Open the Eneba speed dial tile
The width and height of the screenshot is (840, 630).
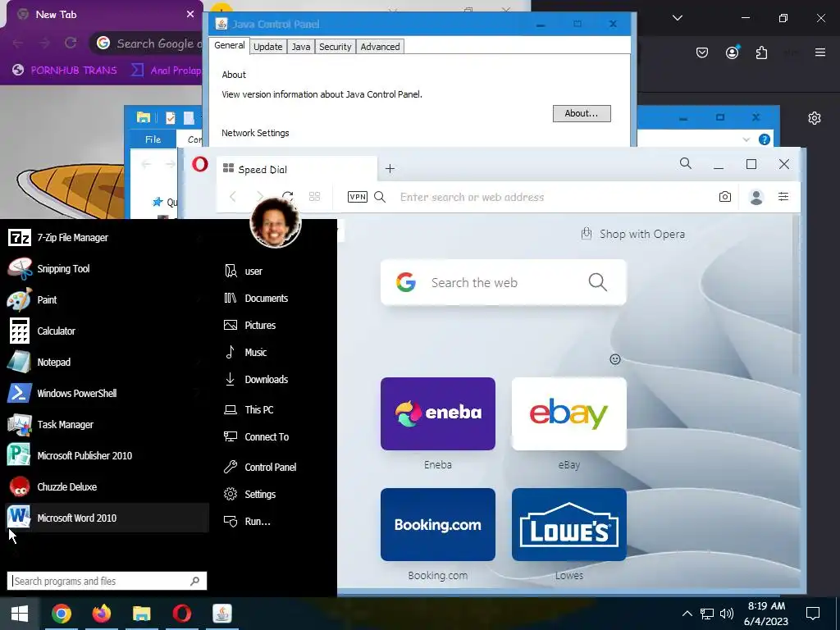438,413
